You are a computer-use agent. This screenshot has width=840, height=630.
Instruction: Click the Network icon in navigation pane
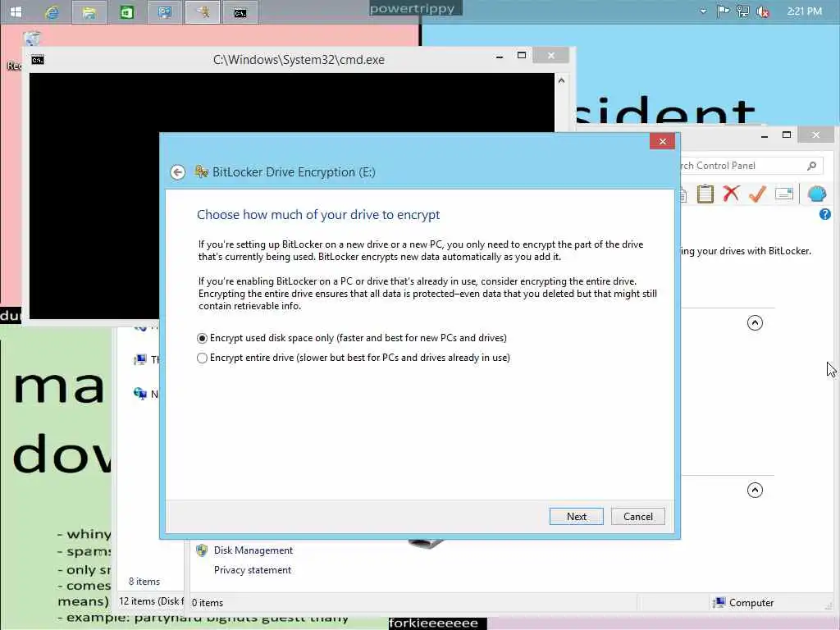[x=139, y=394]
